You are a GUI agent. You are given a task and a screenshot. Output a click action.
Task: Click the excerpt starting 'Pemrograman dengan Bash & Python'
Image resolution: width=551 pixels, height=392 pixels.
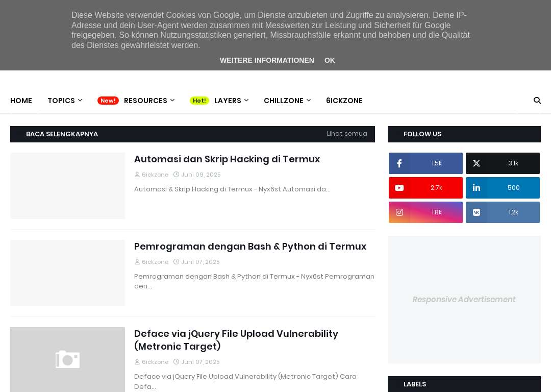coord(254,281)
